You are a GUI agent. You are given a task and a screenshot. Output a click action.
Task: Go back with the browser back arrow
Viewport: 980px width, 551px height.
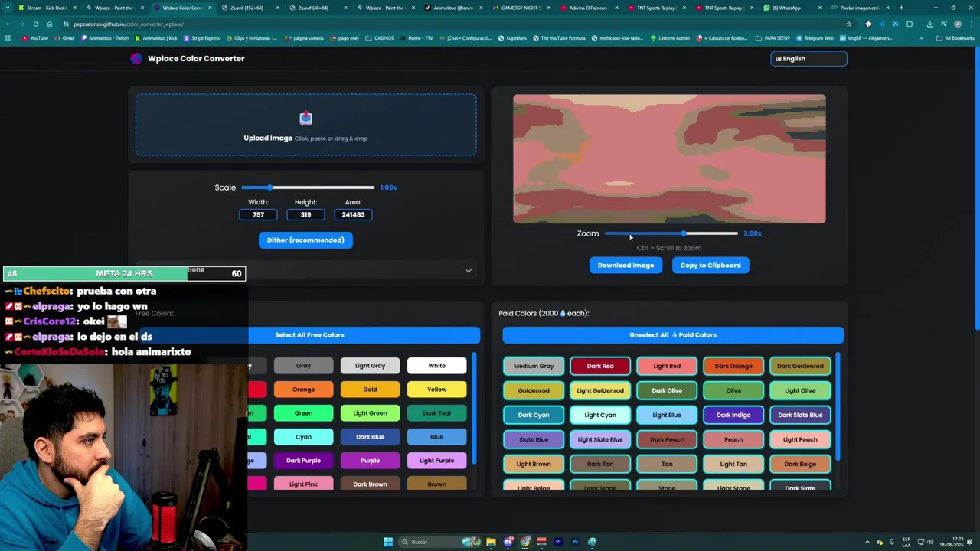[8, 24]
